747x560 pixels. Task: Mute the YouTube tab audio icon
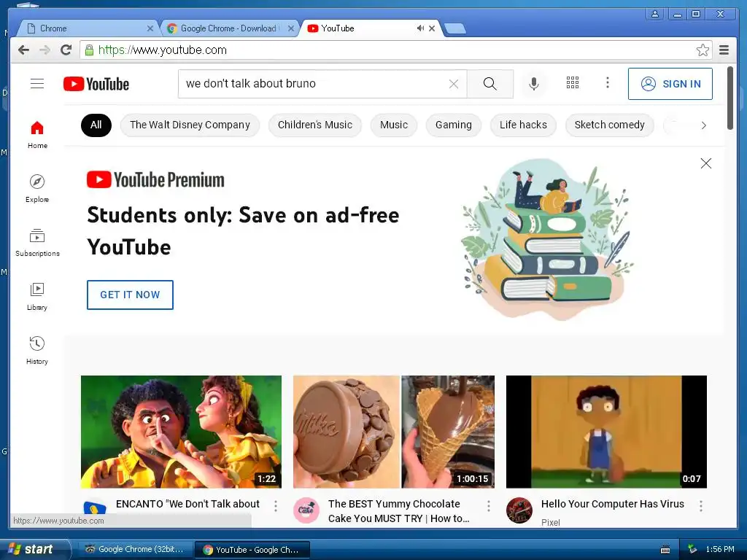(x=420, y=28)
